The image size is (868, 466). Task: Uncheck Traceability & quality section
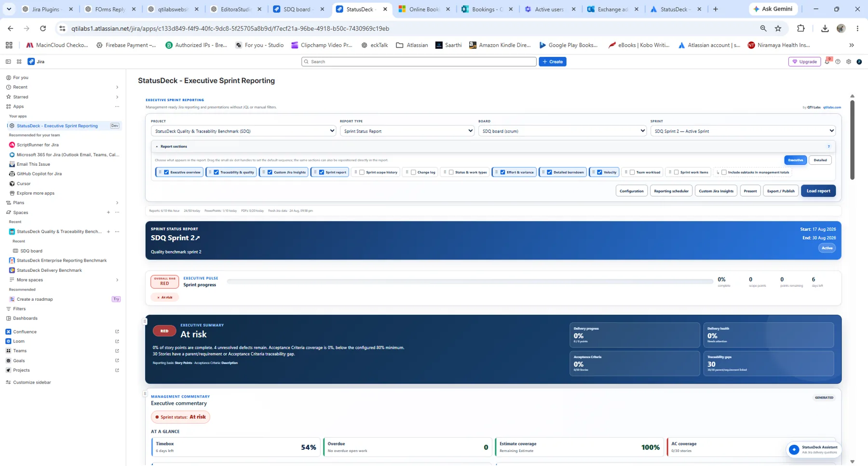(216, 173)
